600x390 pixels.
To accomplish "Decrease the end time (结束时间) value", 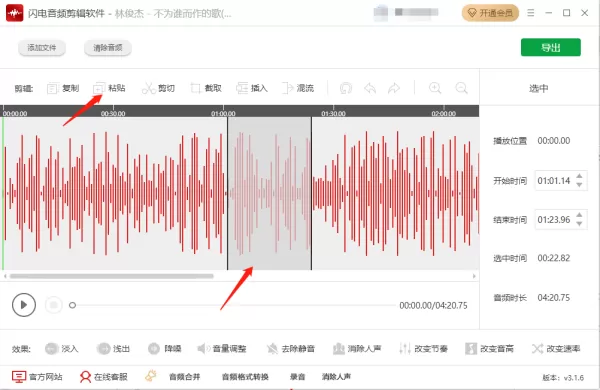I will click(579, 224).
